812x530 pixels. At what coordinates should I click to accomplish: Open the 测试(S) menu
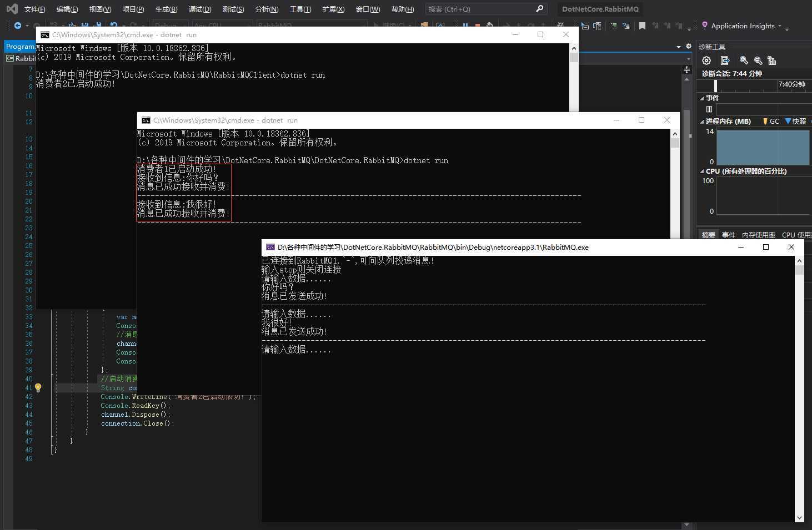[233, 9]
